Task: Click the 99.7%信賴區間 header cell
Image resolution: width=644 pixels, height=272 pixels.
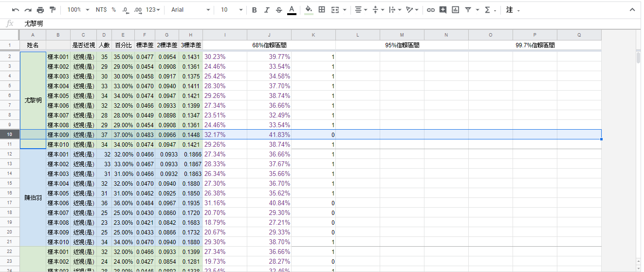Action: tap(535, 45)
